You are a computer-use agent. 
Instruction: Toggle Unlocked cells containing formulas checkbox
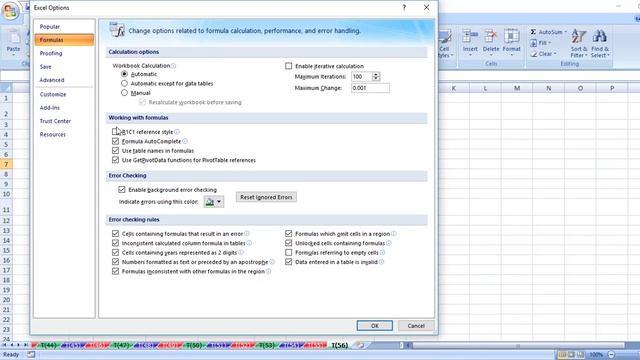[x=289, y=243]
